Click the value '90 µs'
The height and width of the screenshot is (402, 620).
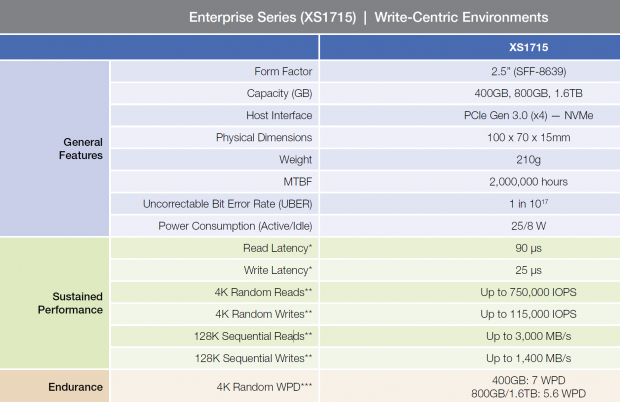tap(528, 248)
